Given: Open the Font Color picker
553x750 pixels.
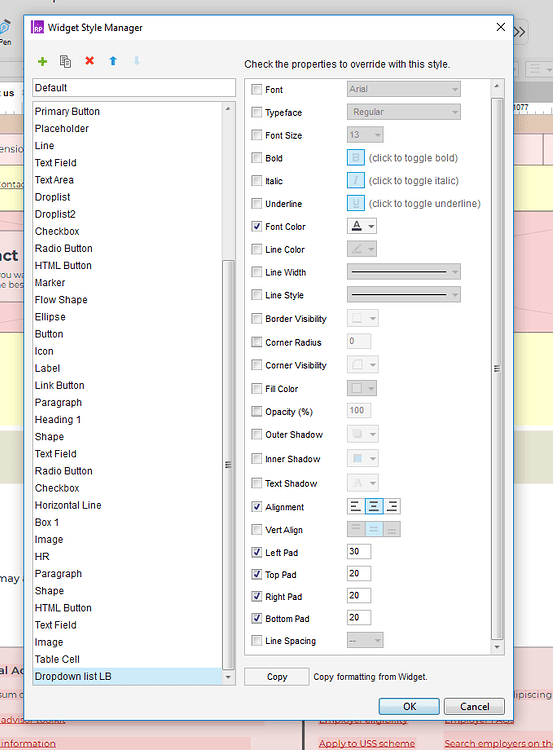Looking at the screenshot, I should pos(362,226).
